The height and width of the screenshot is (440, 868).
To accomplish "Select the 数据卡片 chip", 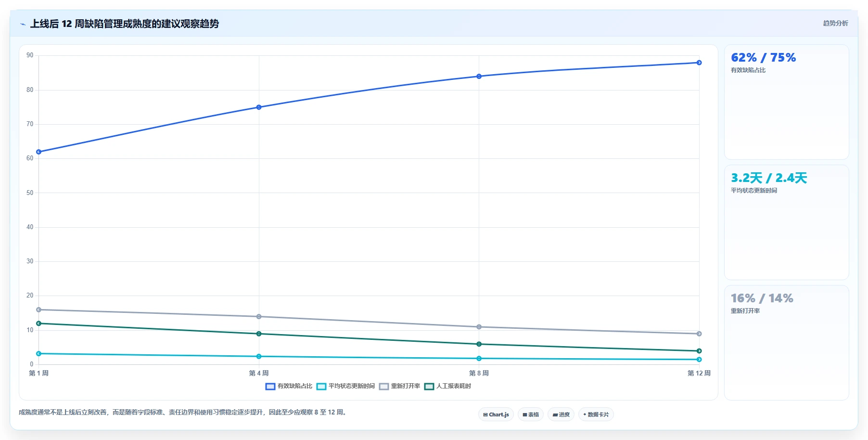I will pyautogui.click(x=596, y=414).
